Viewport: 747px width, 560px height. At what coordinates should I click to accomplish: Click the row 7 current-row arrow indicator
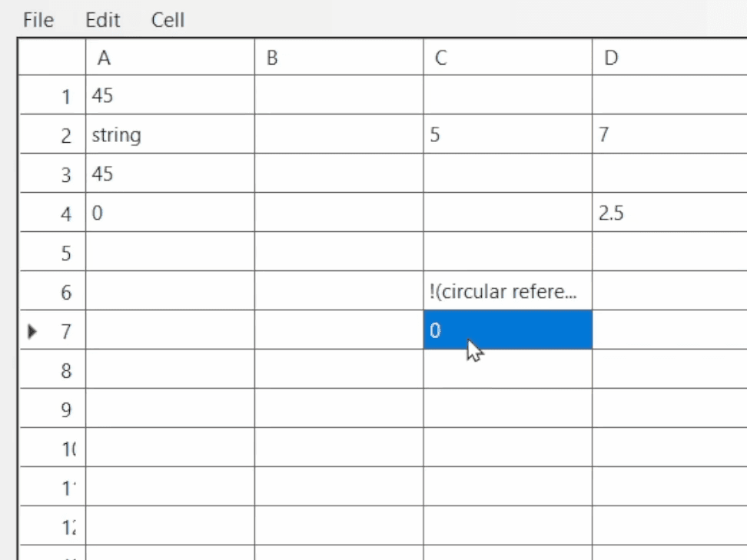32,331
